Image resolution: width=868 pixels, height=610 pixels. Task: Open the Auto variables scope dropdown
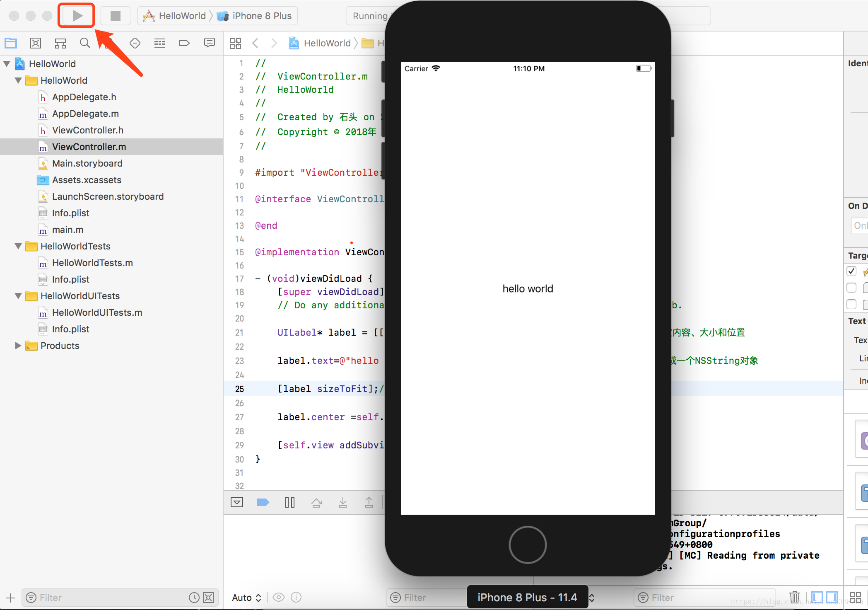pyautogui.click(x=246, y=598)
